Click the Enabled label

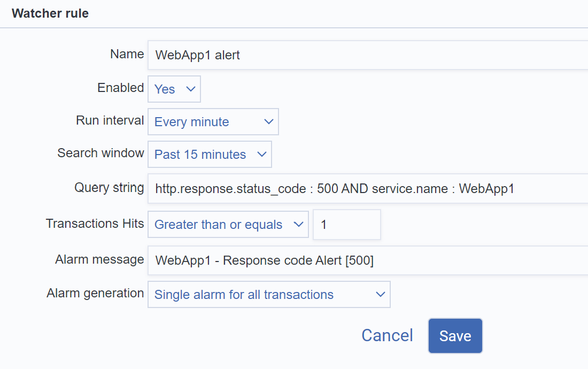(x=121, y=87)
